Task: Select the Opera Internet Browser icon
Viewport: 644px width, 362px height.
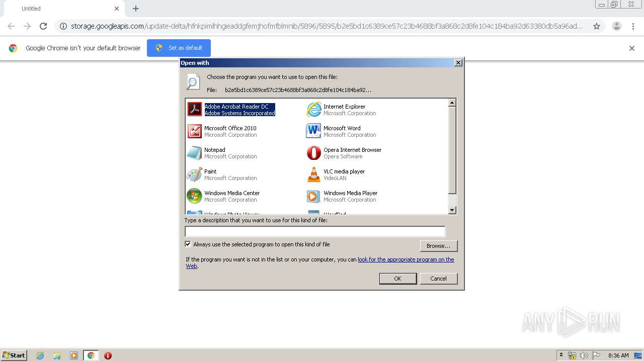Action: pos(313,153)
